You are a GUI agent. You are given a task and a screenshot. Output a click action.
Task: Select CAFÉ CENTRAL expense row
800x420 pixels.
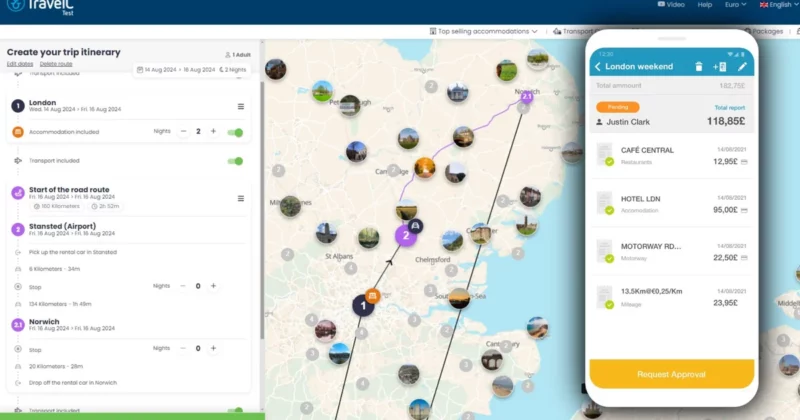pos(671,155)
